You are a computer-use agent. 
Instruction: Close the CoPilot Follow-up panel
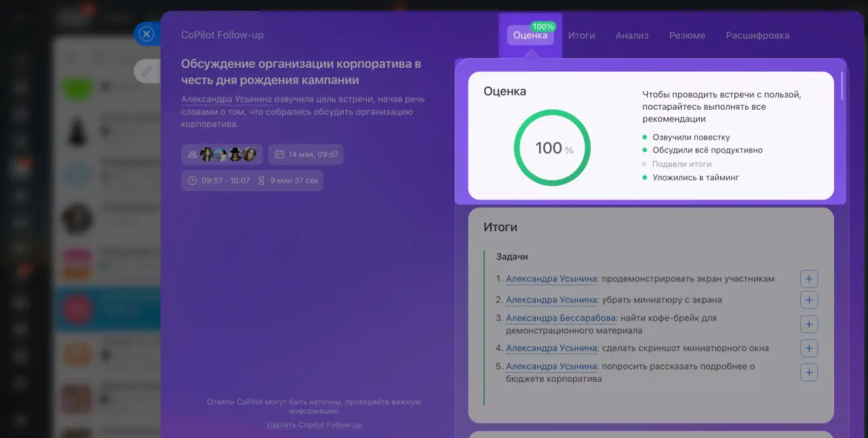(x=146, y=34)
